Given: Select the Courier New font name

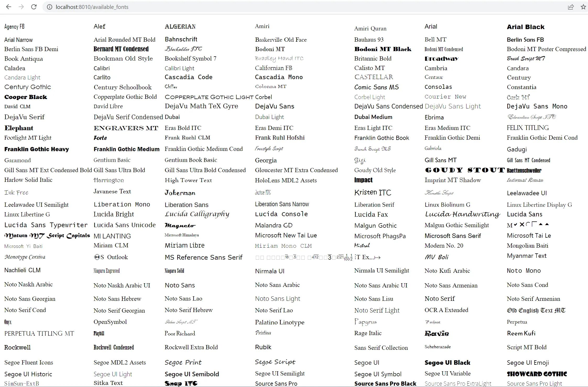Looking at the screenshot, I should (445, 97).
